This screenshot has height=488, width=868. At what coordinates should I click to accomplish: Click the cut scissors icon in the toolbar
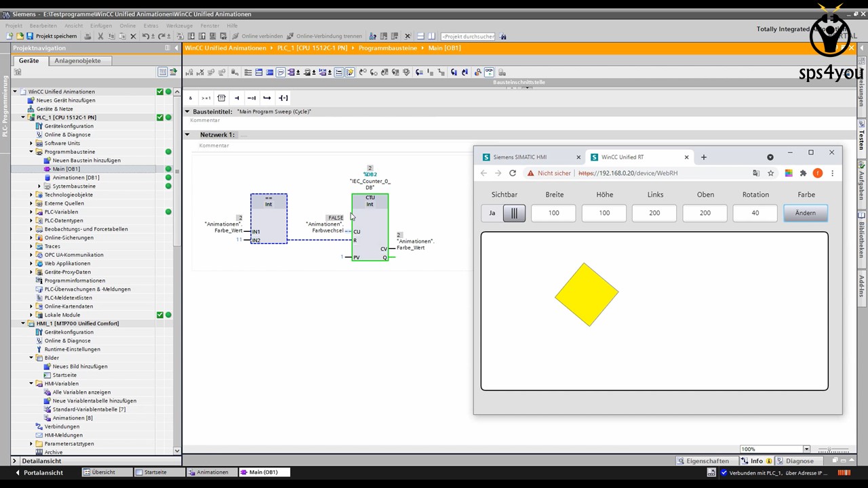coord(100,36)
